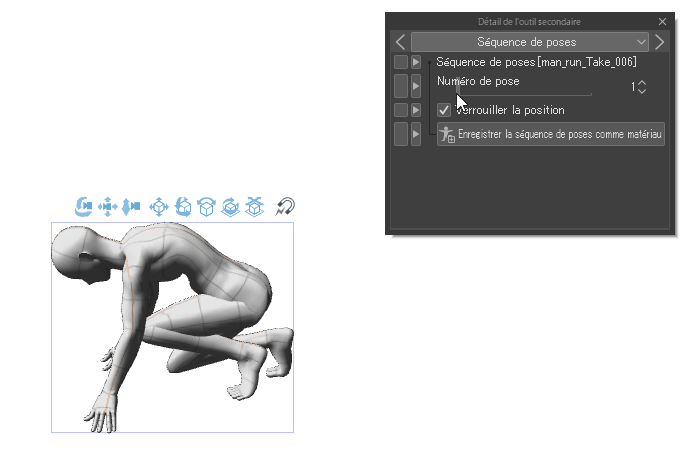
Task: Toggle the magnet snap icon
Action: click(285, 206)
